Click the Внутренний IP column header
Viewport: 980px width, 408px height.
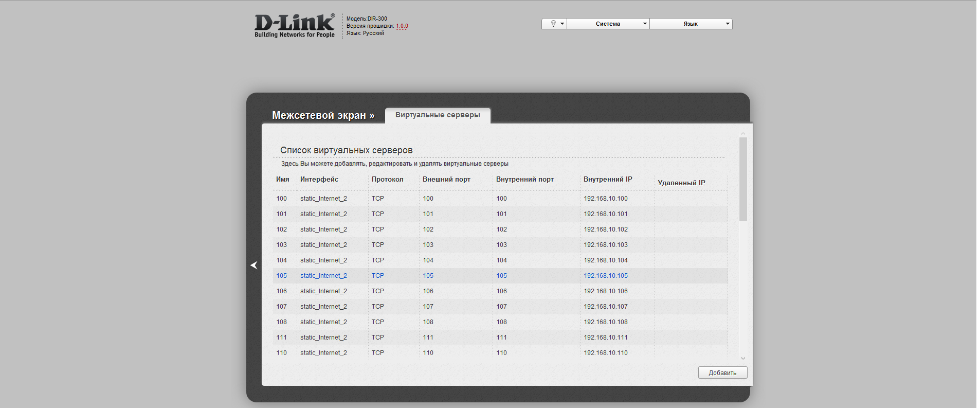pos(608,180)
